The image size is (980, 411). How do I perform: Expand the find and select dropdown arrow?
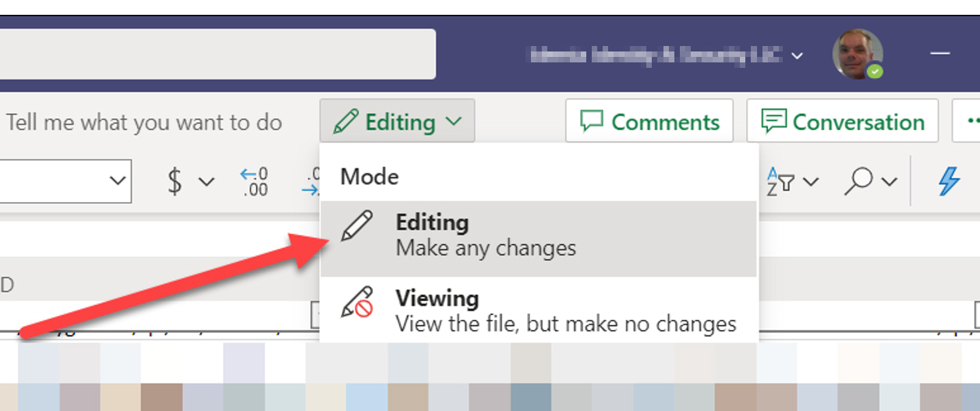point(890,182)
